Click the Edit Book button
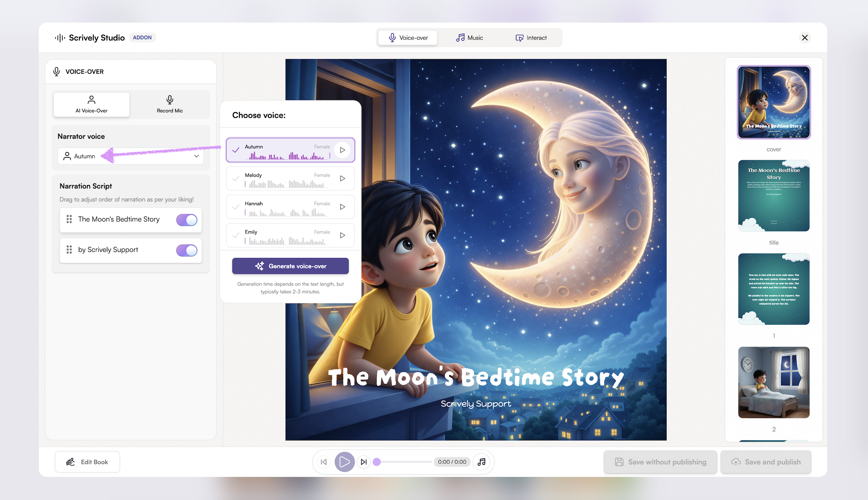 (x=87, y=462)
